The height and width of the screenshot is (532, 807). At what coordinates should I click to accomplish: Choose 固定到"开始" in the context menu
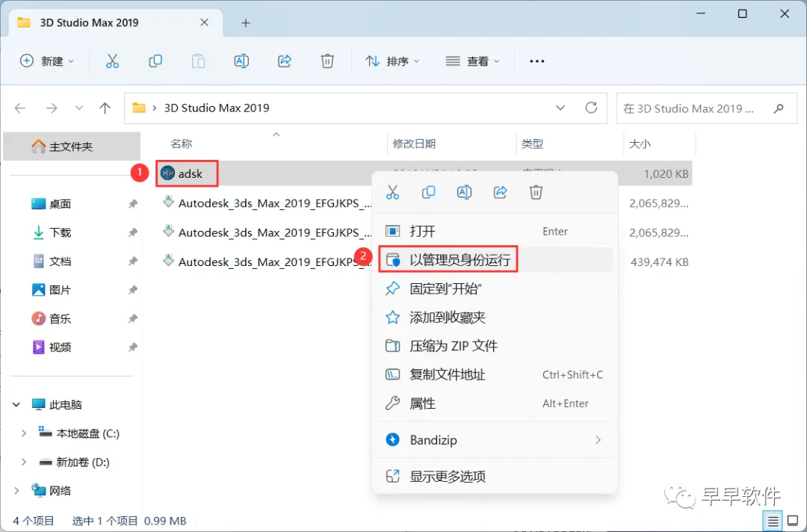(495, 288)
